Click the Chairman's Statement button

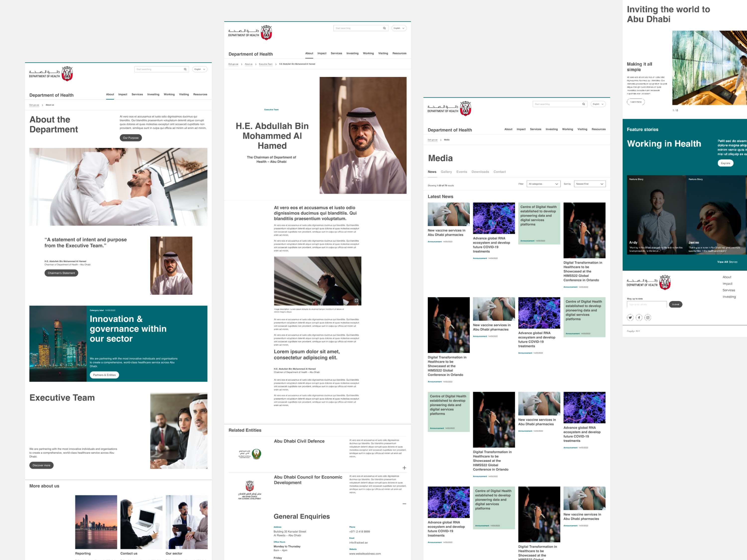tap(61, 273)
